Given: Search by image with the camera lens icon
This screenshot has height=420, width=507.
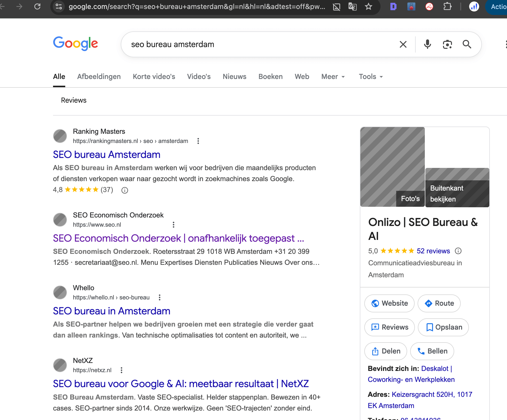Looking at the screenshot, I should 447,44.
